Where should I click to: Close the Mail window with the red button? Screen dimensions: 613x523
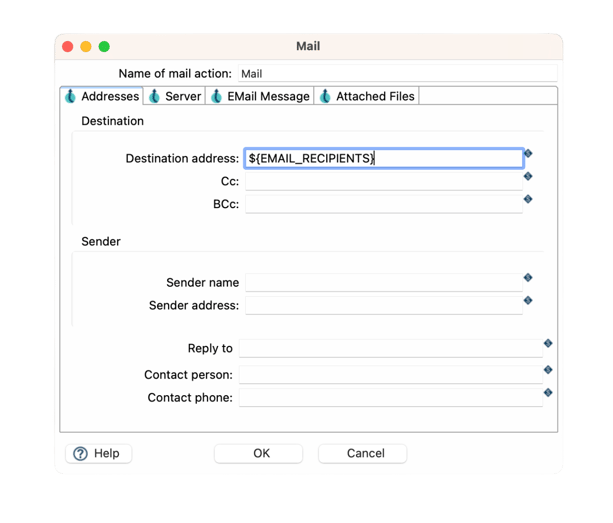[68, 47]
